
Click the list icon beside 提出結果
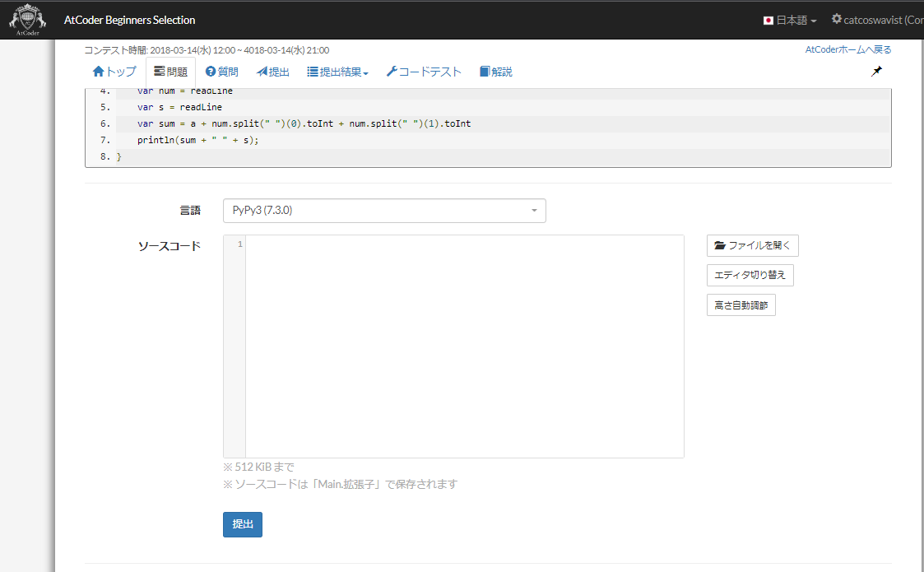coord(313,72)
